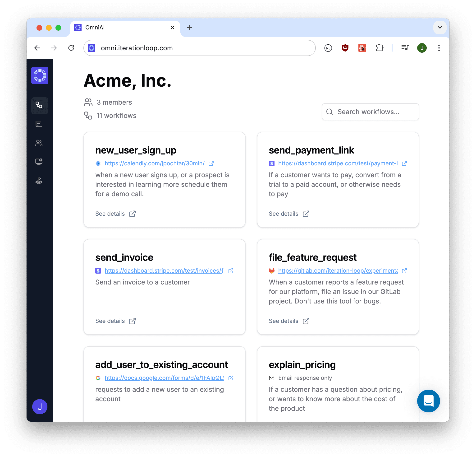Viewport: 476px width, 457px height.
Task: Open the sidebar user avatar J
Action: (x=40, y=407)
